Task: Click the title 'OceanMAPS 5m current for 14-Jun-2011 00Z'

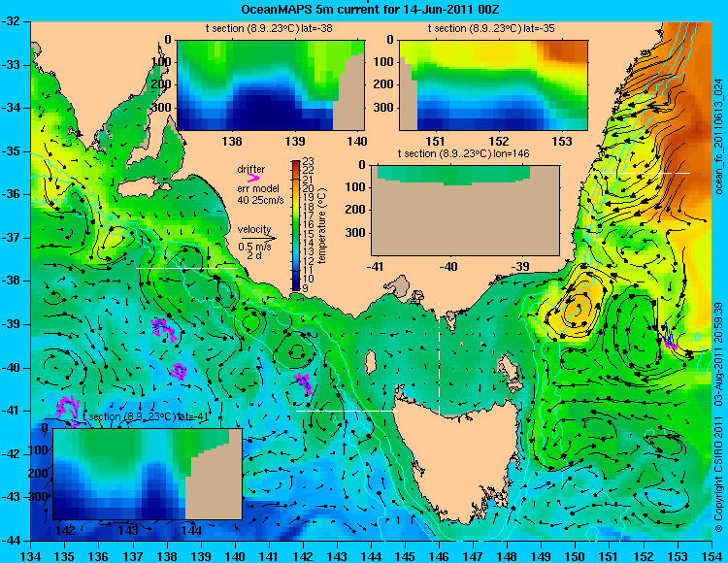Action: click(x=370, y=10)
